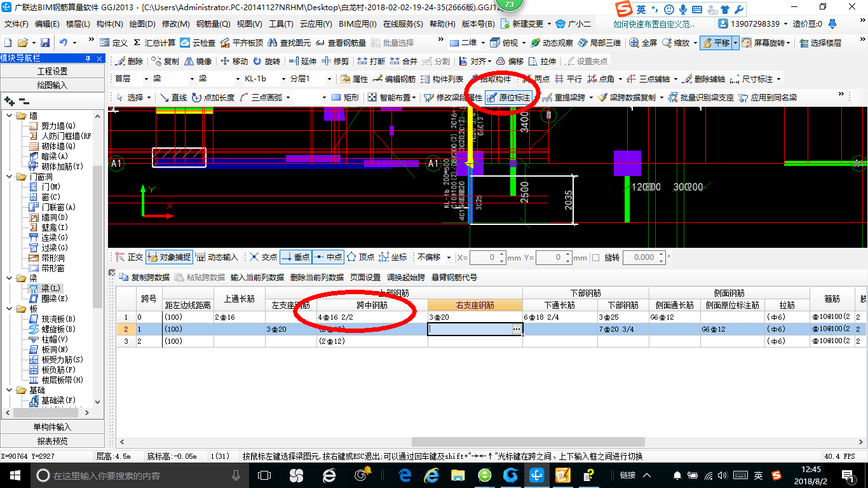Click 复制跨数据 copy span data
The height and width of the screenshot is (488, 868).
pyautogui.click(x=144, y=277)
